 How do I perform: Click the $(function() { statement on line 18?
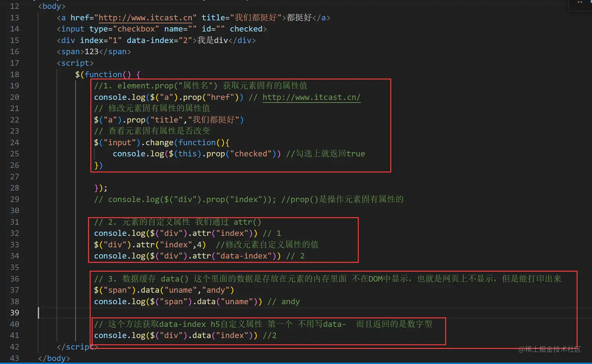108,74
